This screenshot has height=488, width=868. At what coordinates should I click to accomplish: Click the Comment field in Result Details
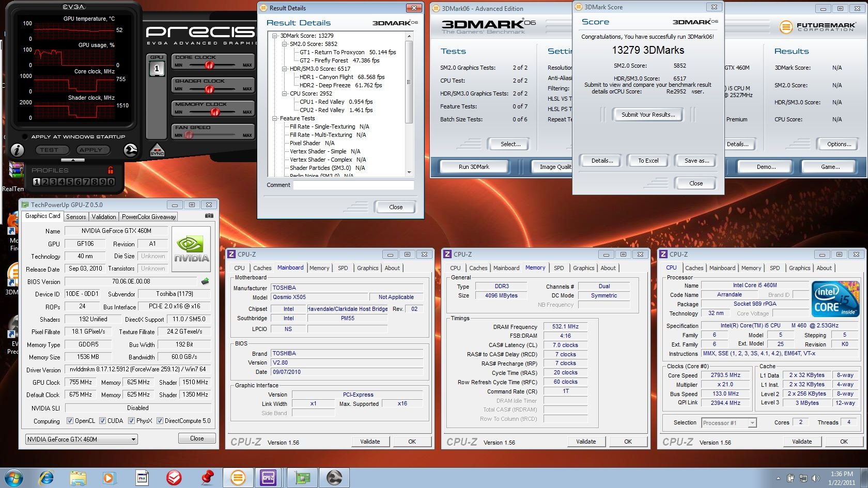(x=353, y=185)
